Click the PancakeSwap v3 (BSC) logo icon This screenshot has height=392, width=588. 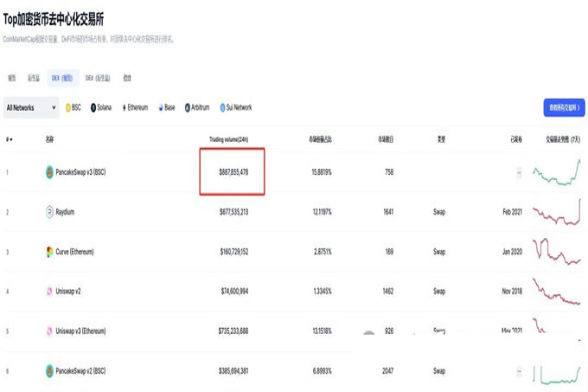(49, 172)
